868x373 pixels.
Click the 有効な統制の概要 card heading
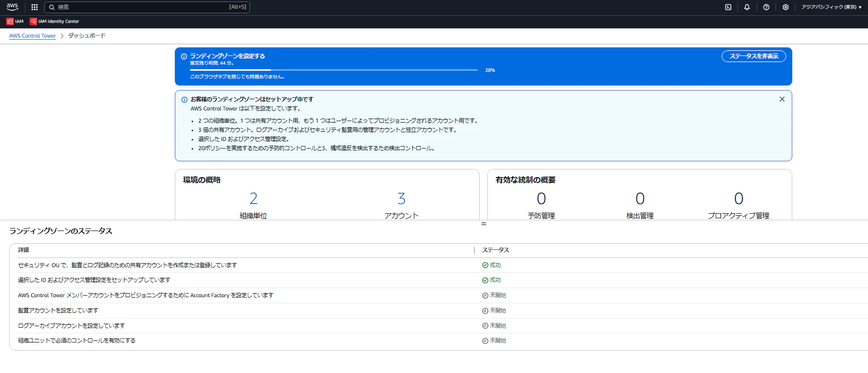tap(525, 180)
